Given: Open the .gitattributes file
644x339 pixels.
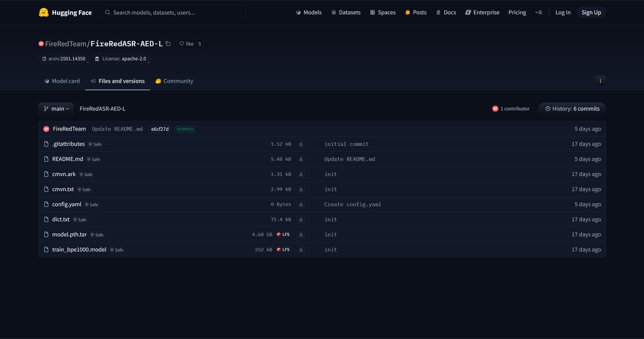Looking at the screenshot, I should tap(68, 144).
